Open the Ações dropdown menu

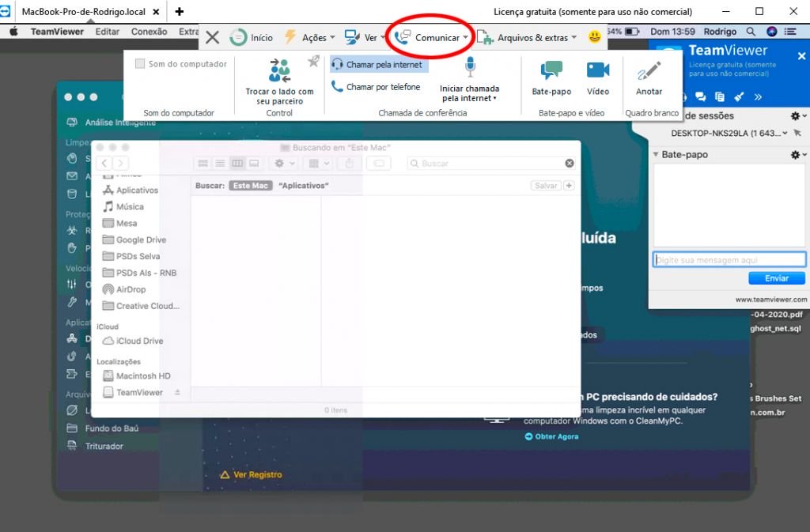[x=310, y=38]
